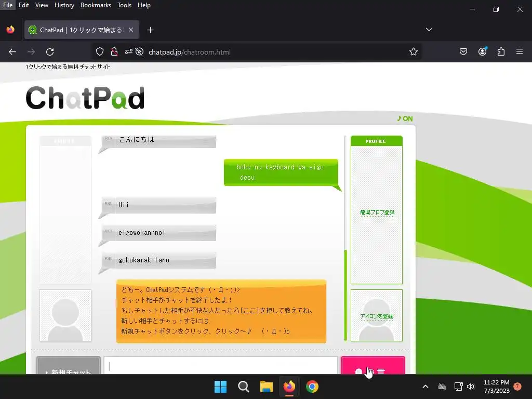The image size is (532, 399).
Task: Bookmark this page with the star
Action: pyautogui.click(x=413, y=52)
